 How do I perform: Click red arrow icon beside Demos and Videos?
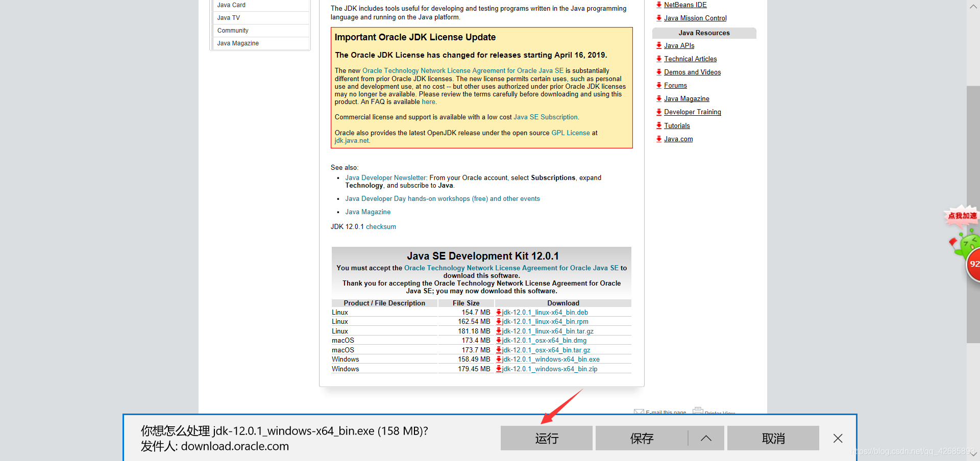pos(659,72)
